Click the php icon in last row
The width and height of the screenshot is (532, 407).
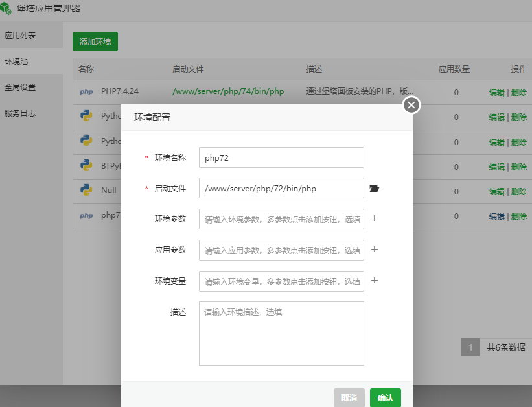[x=86, y=216]
